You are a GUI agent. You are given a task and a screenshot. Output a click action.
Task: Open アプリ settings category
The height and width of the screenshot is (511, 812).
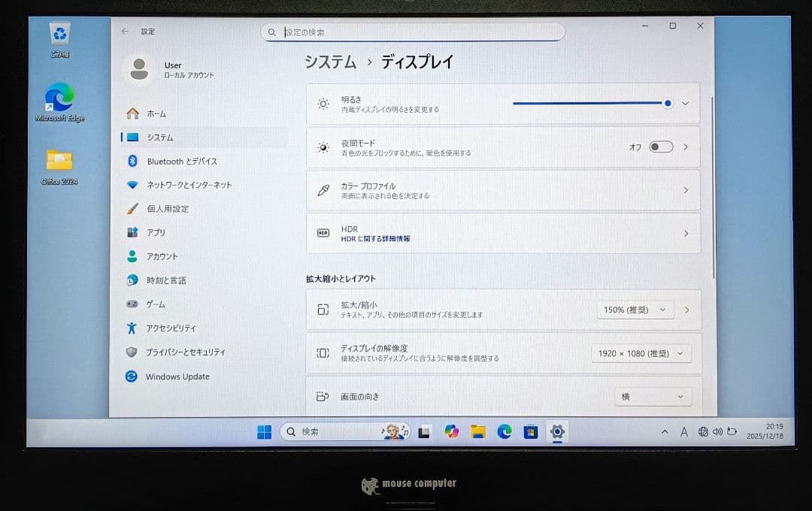point(204,232)
